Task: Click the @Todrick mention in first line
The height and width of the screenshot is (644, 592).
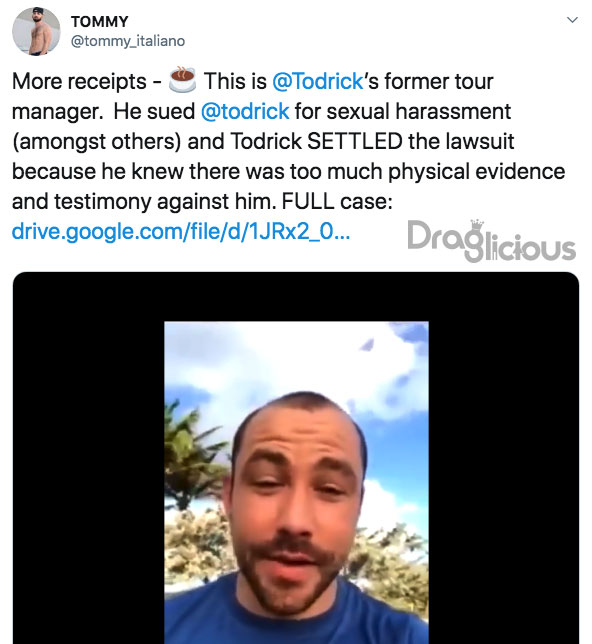Action: point(318,81)
